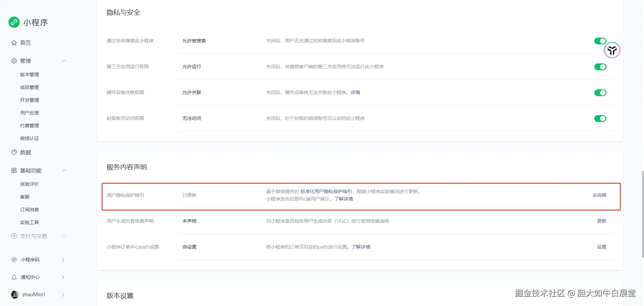Click 设置 for 小程序订单中心path设置
The width and height of the screenshot is (644, 306).
602,247
